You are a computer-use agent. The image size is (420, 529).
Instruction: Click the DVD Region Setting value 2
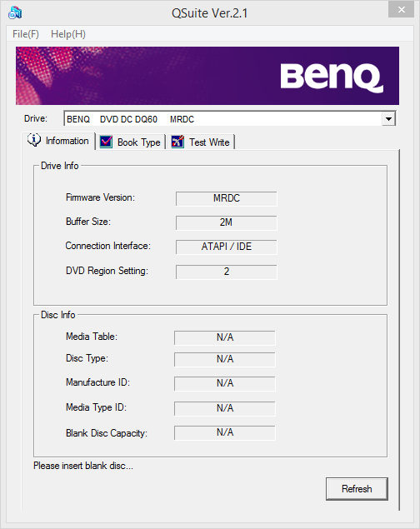coord(227,272)
